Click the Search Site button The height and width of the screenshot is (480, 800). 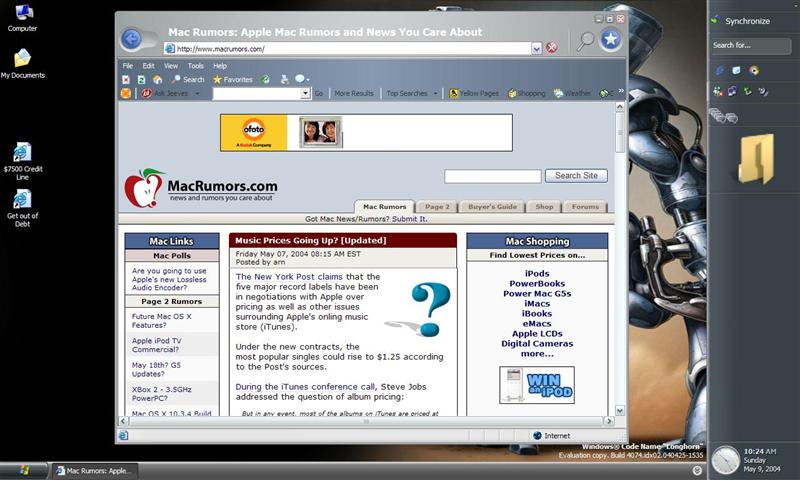(576, 175)
